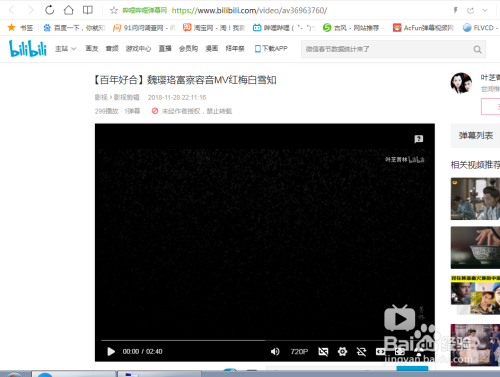The width and height of the screenshot is (500, 377).
Task: Click the 影视剪辑 category breadcrumb
Action: tap(126, 97)
